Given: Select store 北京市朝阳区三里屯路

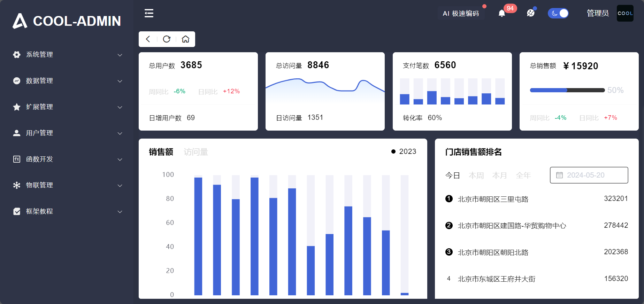Looking at the screenshot, I should pyautogui.click(x=493, y=199).
